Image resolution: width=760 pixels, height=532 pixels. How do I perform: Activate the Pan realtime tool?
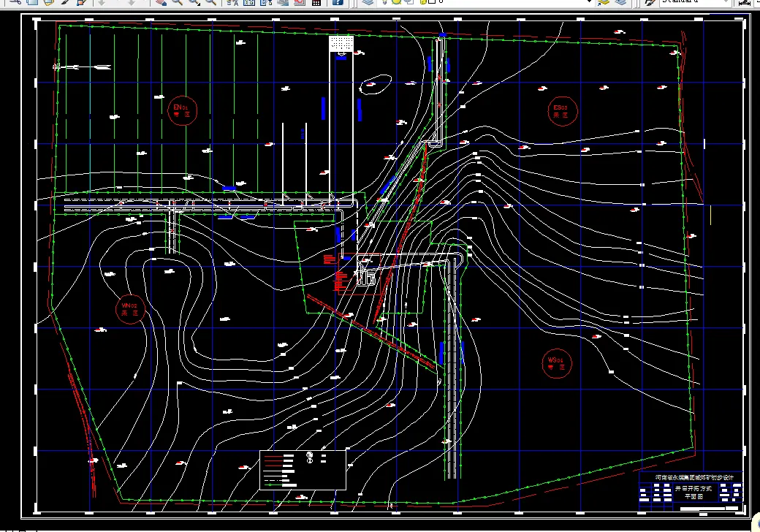pos(161,2)
